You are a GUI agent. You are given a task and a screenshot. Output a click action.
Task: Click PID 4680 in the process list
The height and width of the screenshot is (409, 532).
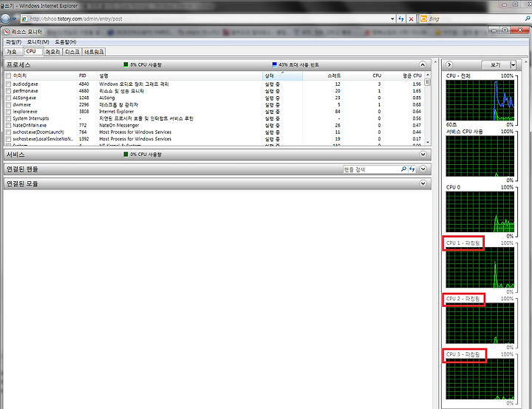[x=83, y=91]
